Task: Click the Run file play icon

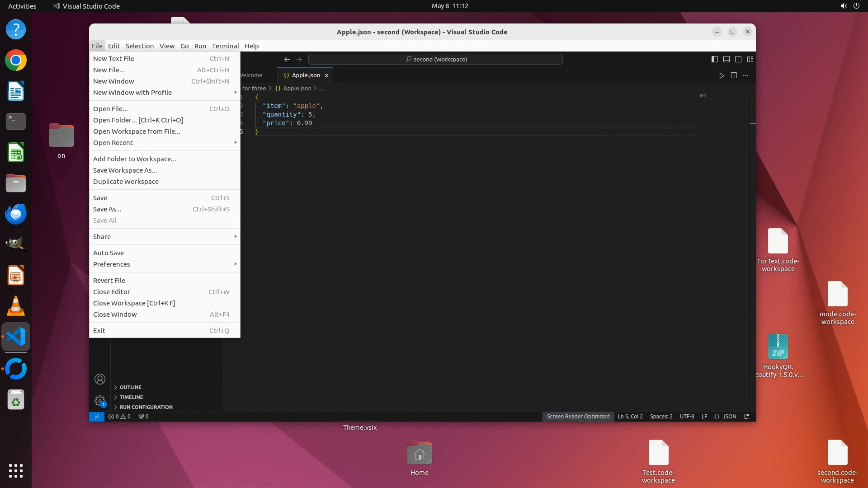Action: point(722,75)
